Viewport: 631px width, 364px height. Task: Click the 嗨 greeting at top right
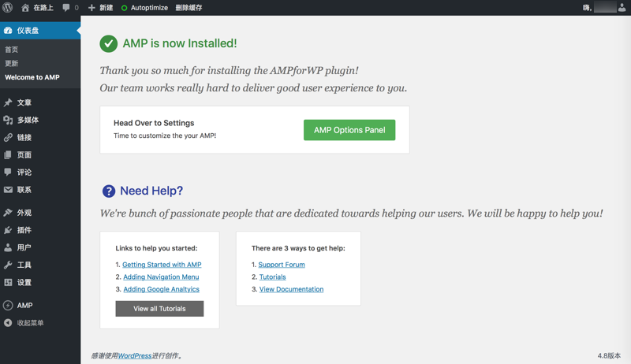[x=587, y=8]
